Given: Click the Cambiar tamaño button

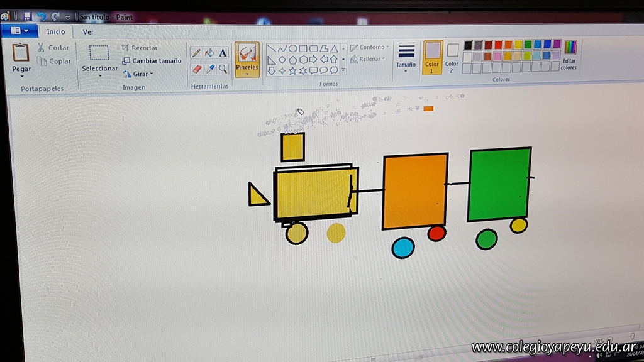Looking at the screenshot, I should point(152,61).
